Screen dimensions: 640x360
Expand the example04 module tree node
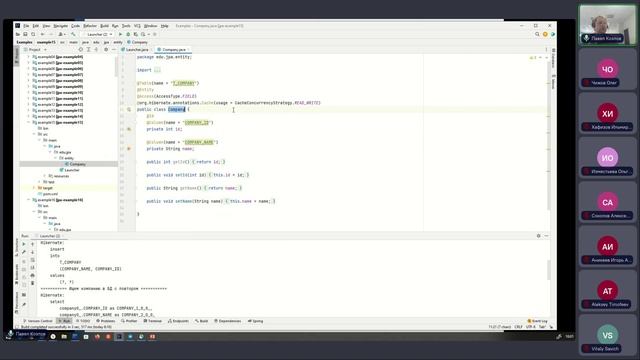(29, 57)
